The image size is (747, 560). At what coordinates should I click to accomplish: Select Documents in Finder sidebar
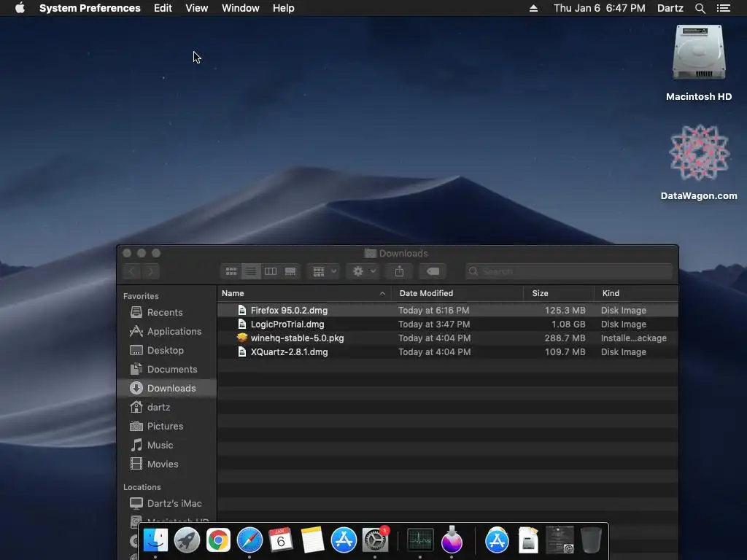click(x=166, y=370)
